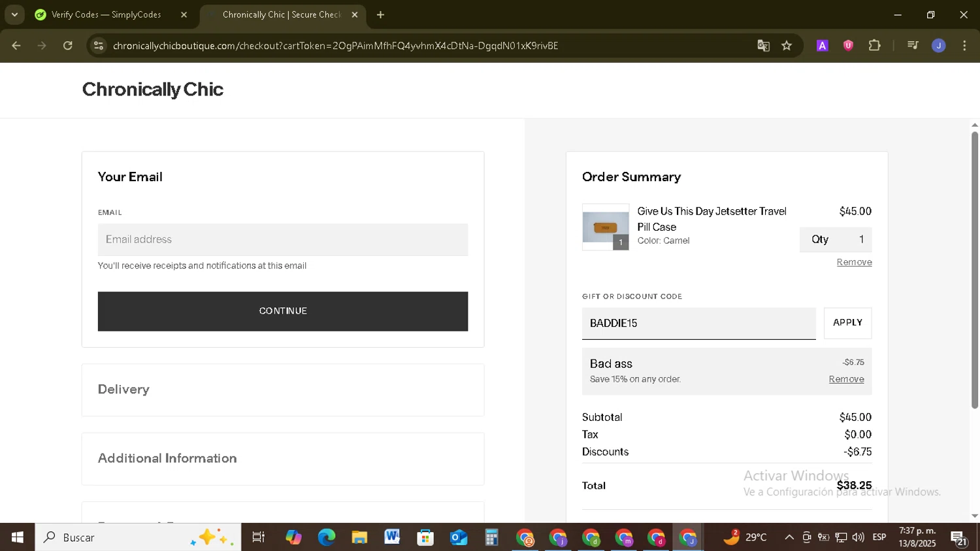Open Chrome's three-dot menu

pyautogui.click(x=964, y=46)
